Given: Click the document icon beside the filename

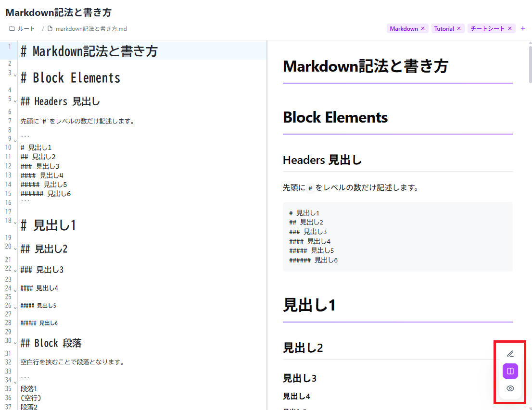Looking at the screenshot, I should [x=50, y=28].
